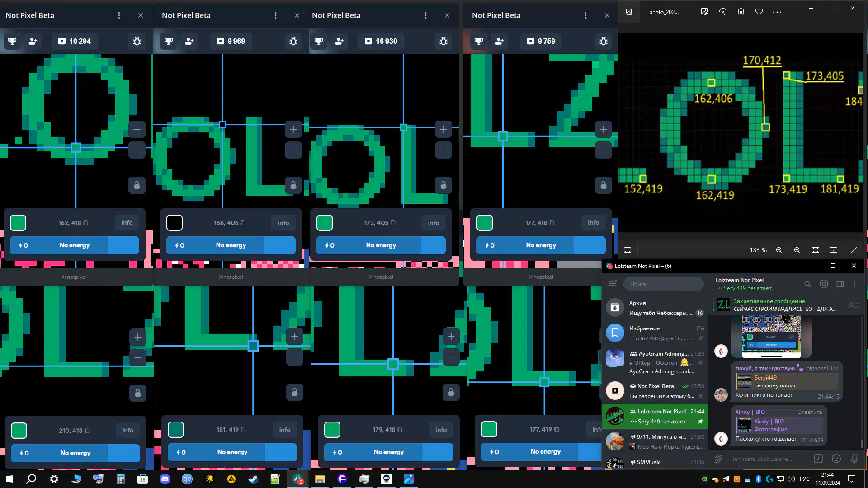Select black color swatch beside 168, 406
The height and width of the screenshot is (488, 868).
pyautogui.click(x=175, y=223)
